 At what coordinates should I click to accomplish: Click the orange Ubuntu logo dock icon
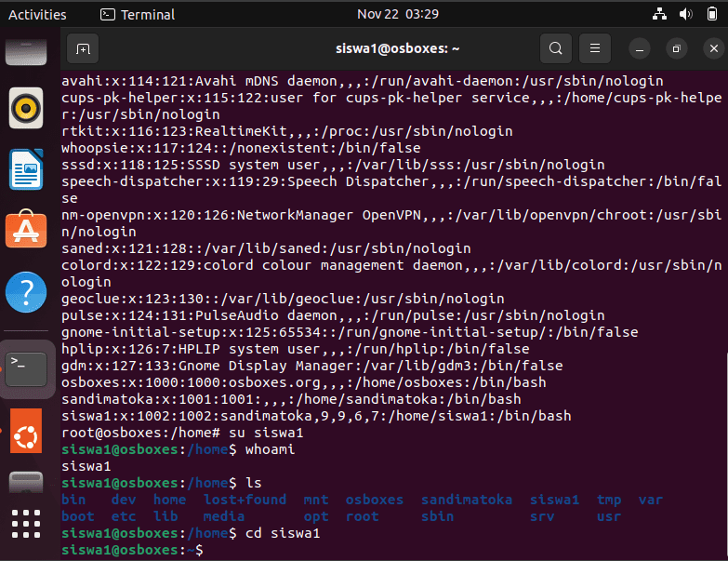[x=26, y=431]
